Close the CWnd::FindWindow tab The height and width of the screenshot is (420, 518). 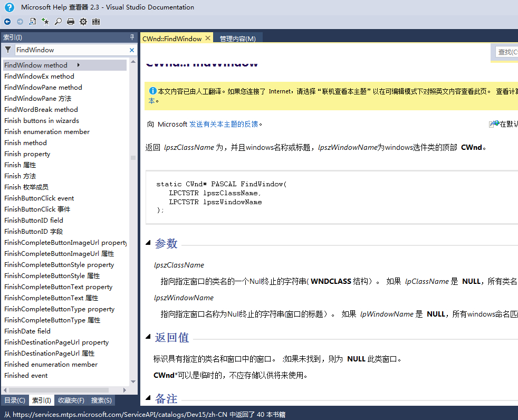(208, 39)
